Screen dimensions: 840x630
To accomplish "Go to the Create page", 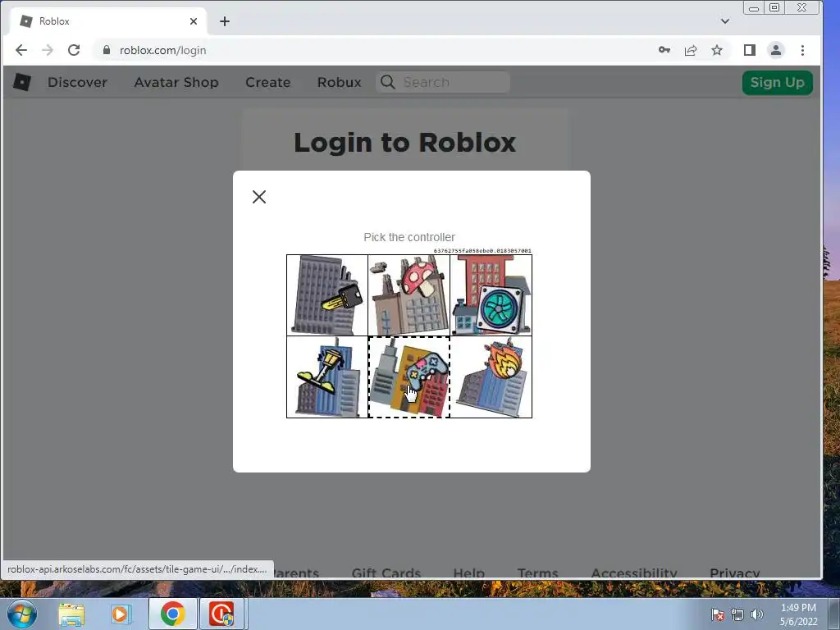I will coord(268,82).
